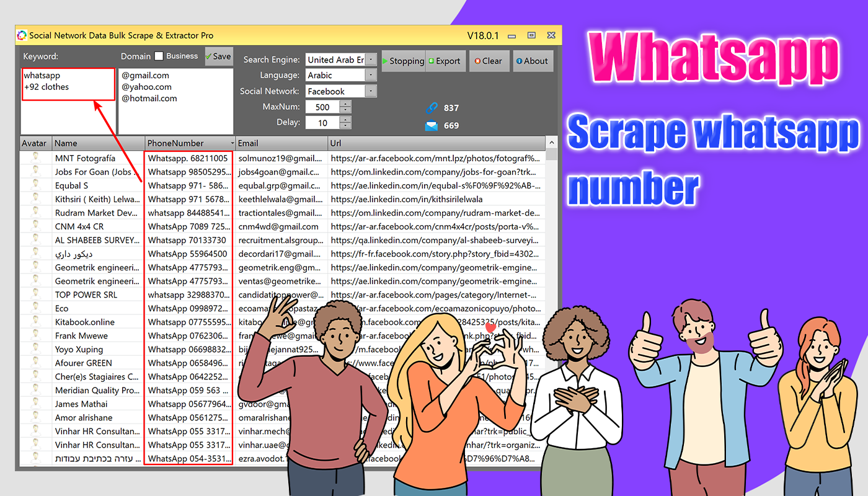Open the Search Engine dropdown

[371, 60]
